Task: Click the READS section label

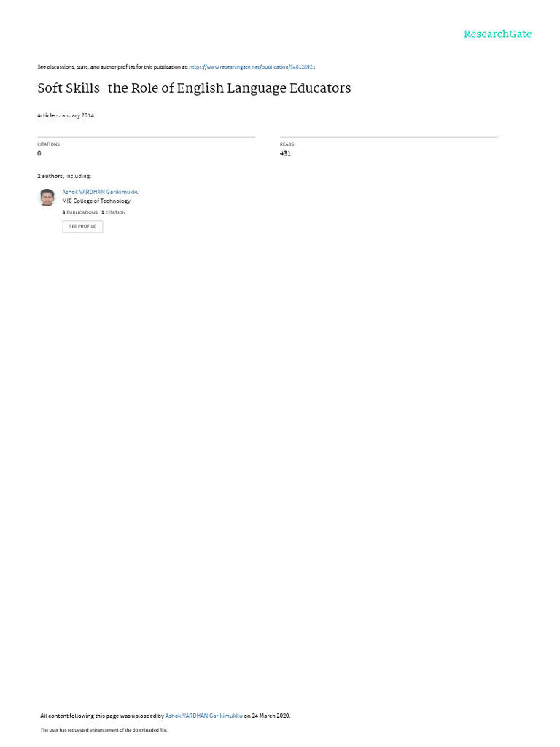Action: pos(287,144)
